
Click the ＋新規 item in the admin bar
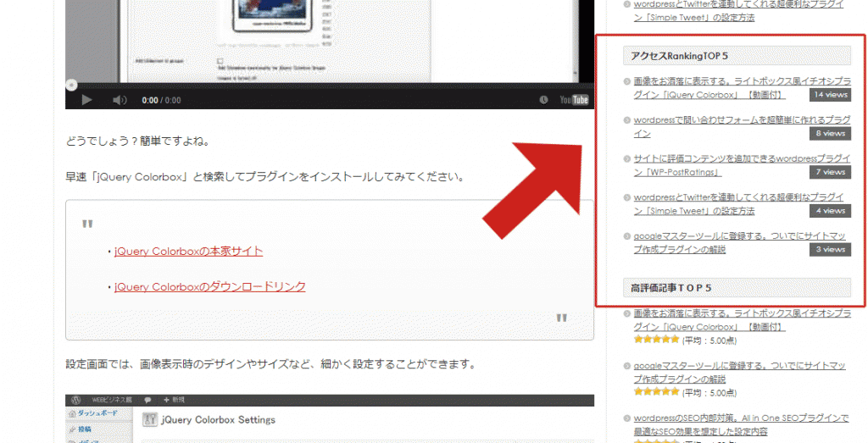pos(174,400)
